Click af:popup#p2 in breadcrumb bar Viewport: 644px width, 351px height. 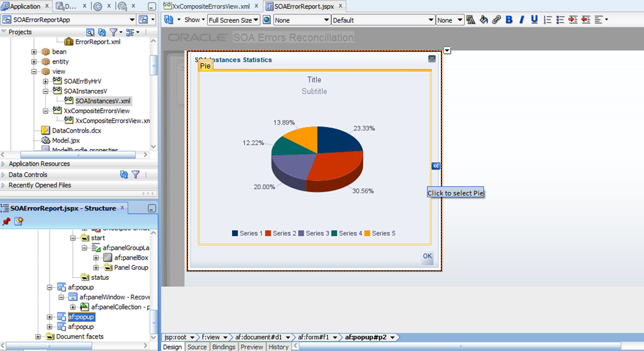[x=365, y=337]
